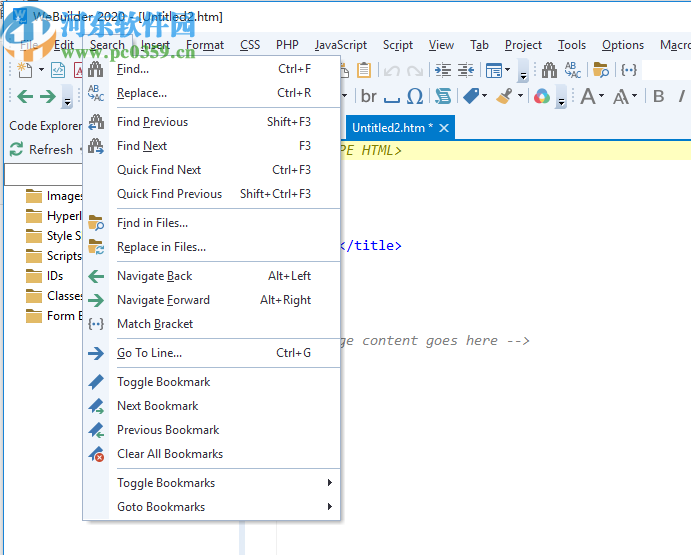Click the Outdent lines toolbar icon

tap(466, 70)
